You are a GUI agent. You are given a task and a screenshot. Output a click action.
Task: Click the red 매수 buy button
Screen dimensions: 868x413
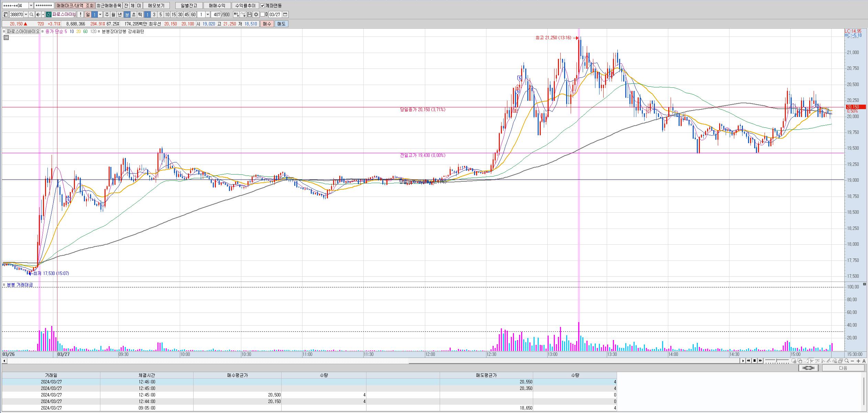pyautogui.click(x=267, y=24)
